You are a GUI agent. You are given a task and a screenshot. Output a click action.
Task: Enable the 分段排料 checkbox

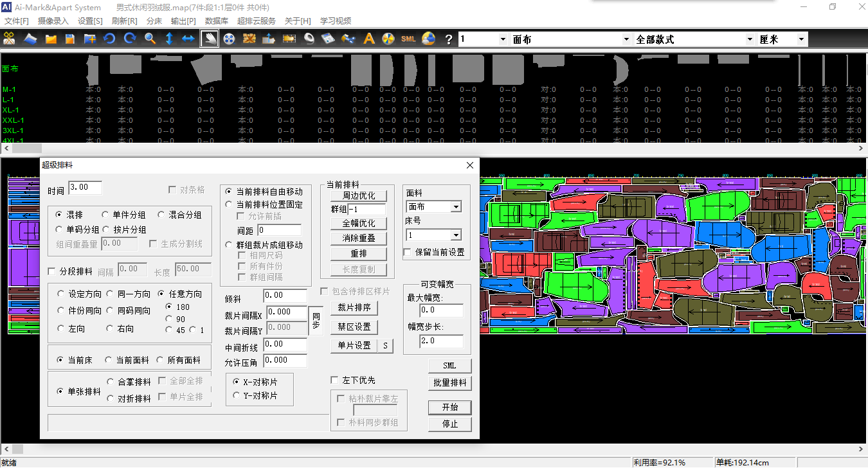[x=53, y=271]
